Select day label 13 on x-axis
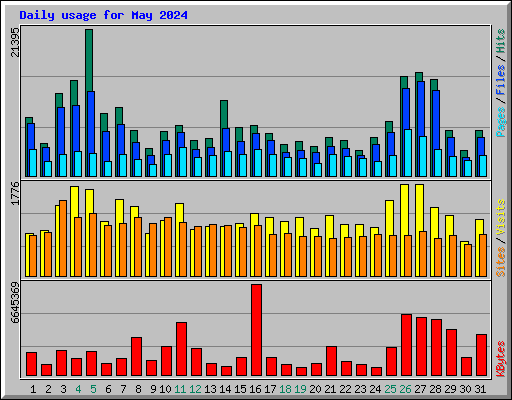Viewport: 512px width, 400px height. point(210,389)
